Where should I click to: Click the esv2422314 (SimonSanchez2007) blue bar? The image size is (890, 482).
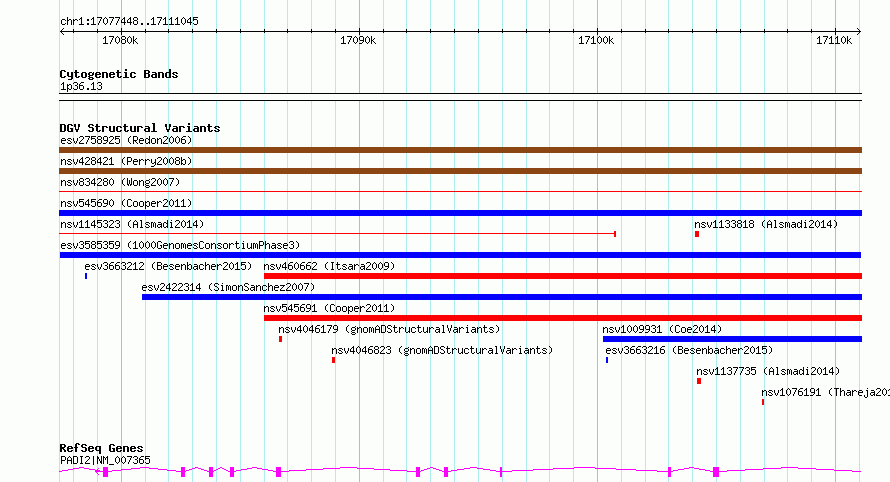click(502, 297)
